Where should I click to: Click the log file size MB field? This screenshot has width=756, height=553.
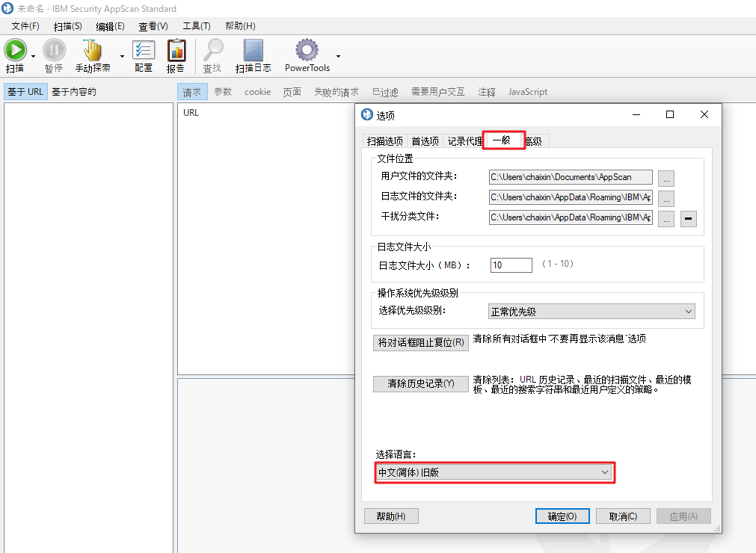coord(511,265)
